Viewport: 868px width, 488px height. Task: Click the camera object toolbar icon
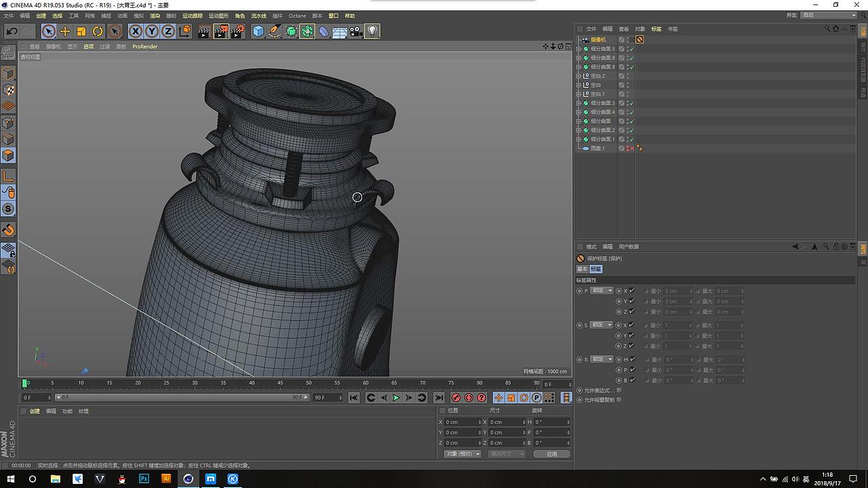(x=356, y=31)
